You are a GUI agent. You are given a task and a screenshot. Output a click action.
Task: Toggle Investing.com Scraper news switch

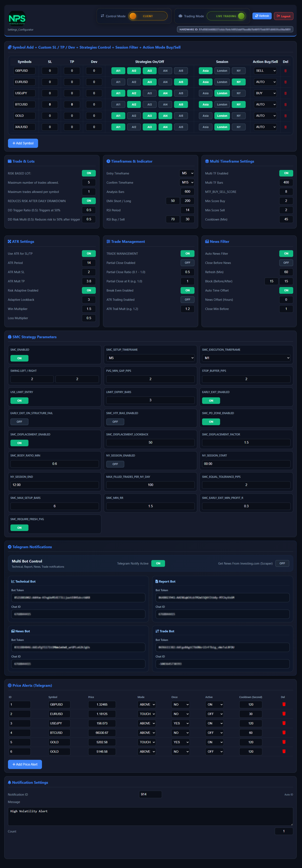pos(282,563)
